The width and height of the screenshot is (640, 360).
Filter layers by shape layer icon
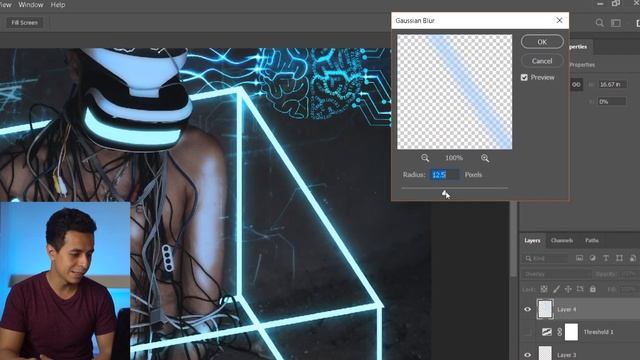pyautogui.click(x=619, y=258)
